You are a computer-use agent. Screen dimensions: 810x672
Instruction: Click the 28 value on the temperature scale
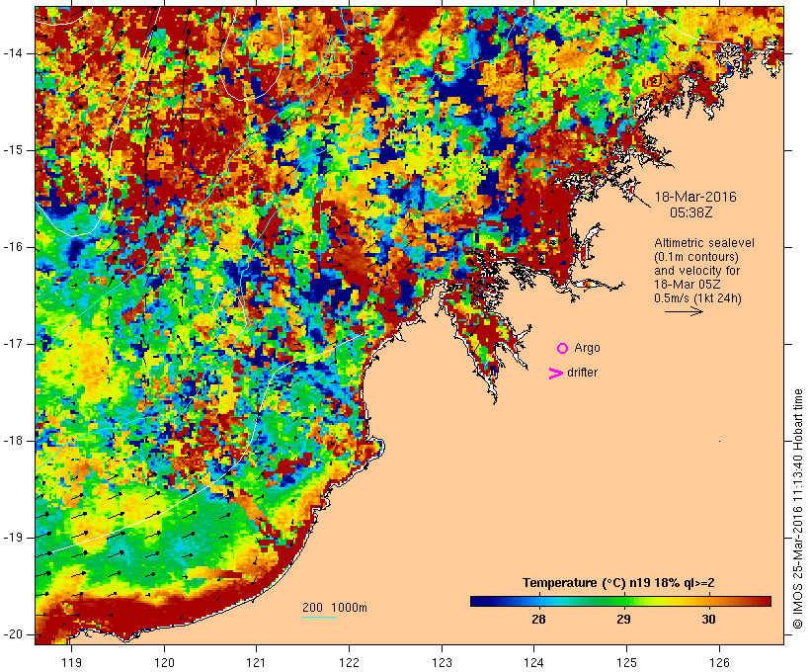[538, 620]
